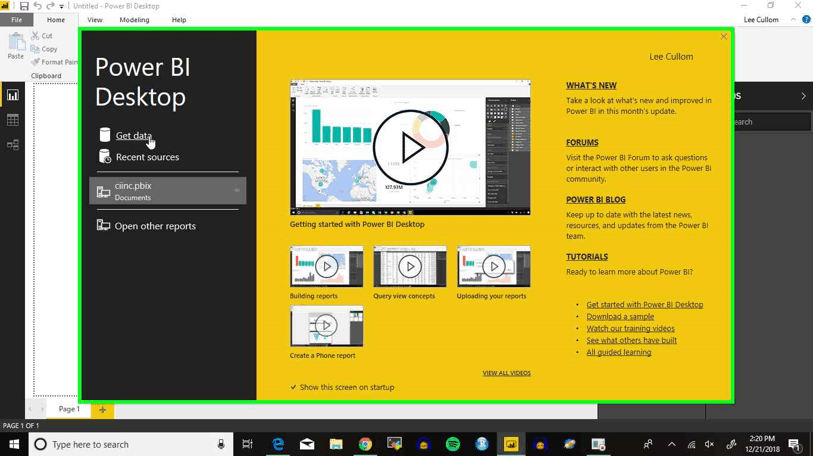Click the Paste button in ribbon
This screenshot has width=815, height=457.
tap(16, 46)
